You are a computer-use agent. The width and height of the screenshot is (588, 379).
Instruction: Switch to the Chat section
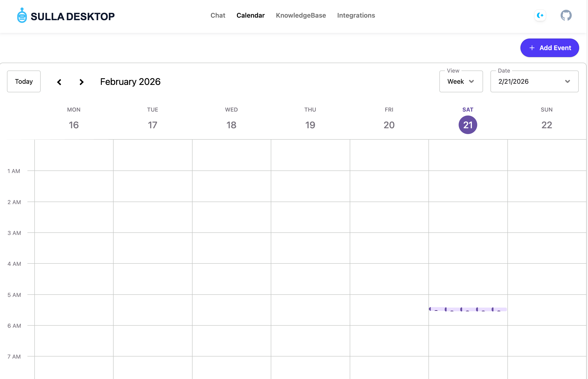click(218, 15)
